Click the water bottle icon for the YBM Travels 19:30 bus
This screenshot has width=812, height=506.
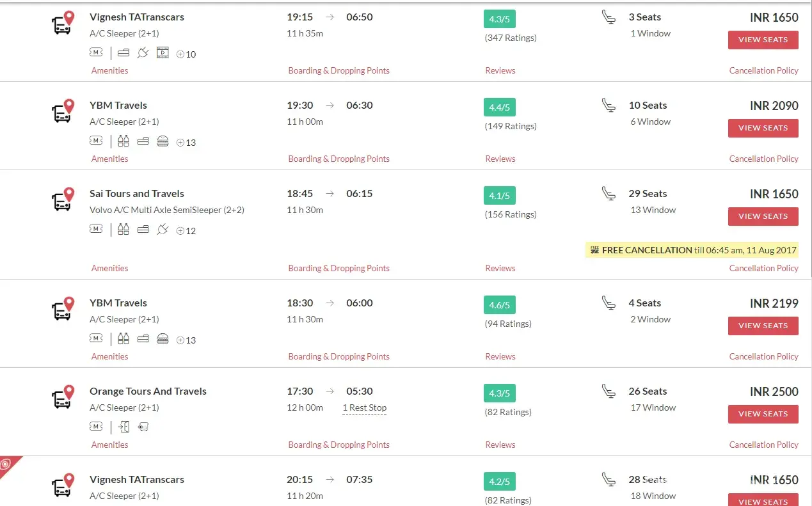(123, 141)
